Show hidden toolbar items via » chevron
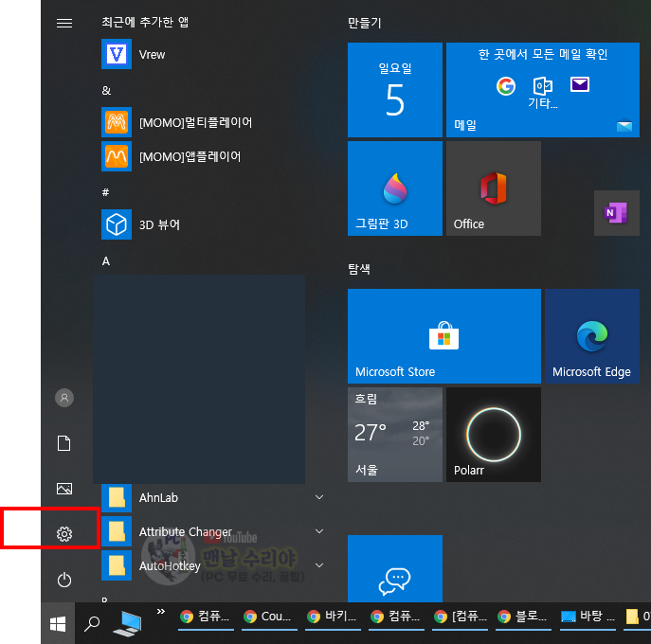The image size is (651, 644). [x=161, y=611]
